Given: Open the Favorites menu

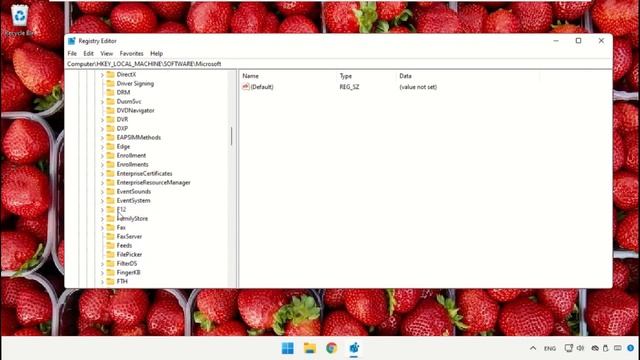Looking at the screenshot, I should tap(131, 53).
